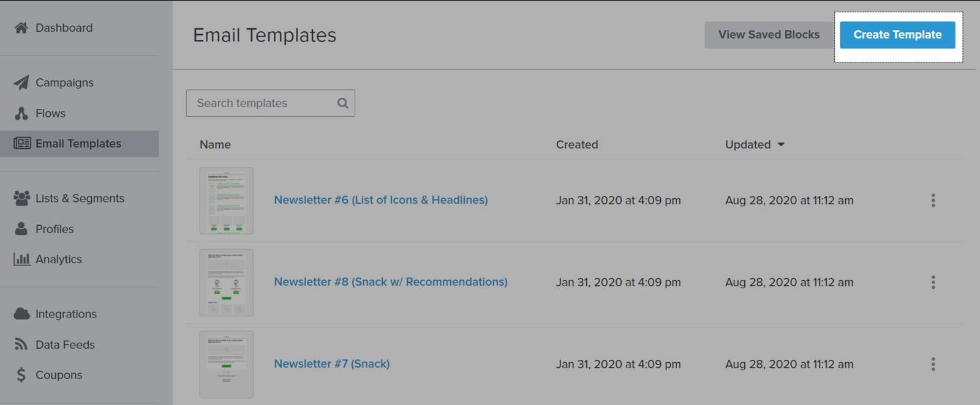Click the Dashboard home icon
The image size is (980, 405).
21,28
